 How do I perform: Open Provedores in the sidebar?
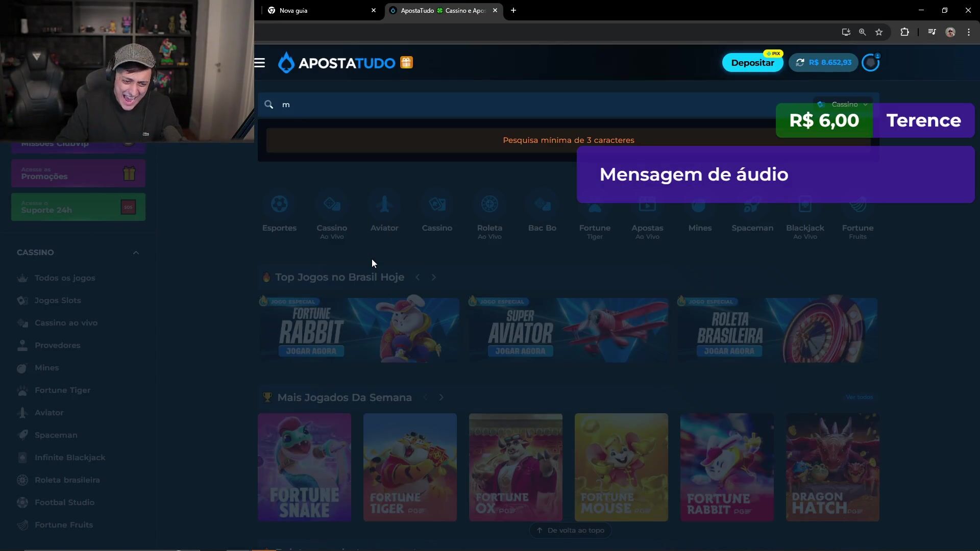tap(57, 345)
